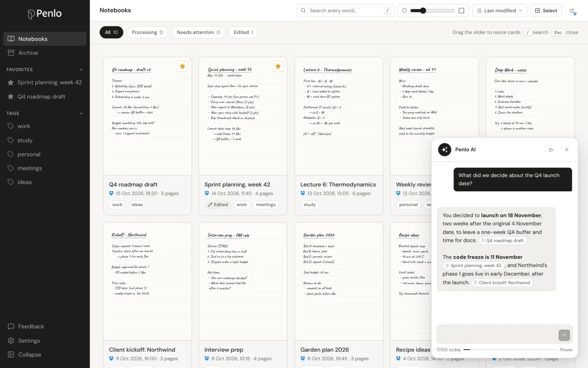Click the card size slider
Viewport: 588px width, 368px height.
432,11
